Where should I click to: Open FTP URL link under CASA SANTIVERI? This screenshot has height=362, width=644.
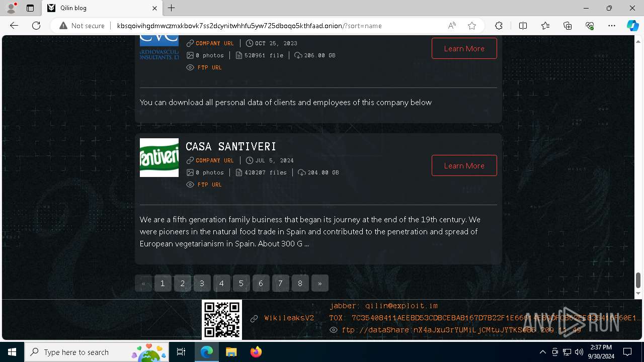210,185
